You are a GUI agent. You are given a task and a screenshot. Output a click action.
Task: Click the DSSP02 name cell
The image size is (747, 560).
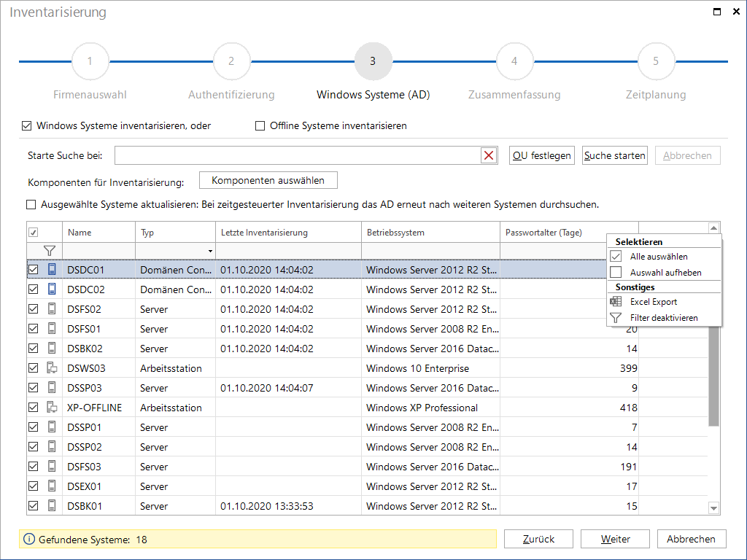[x=98, y=447]
